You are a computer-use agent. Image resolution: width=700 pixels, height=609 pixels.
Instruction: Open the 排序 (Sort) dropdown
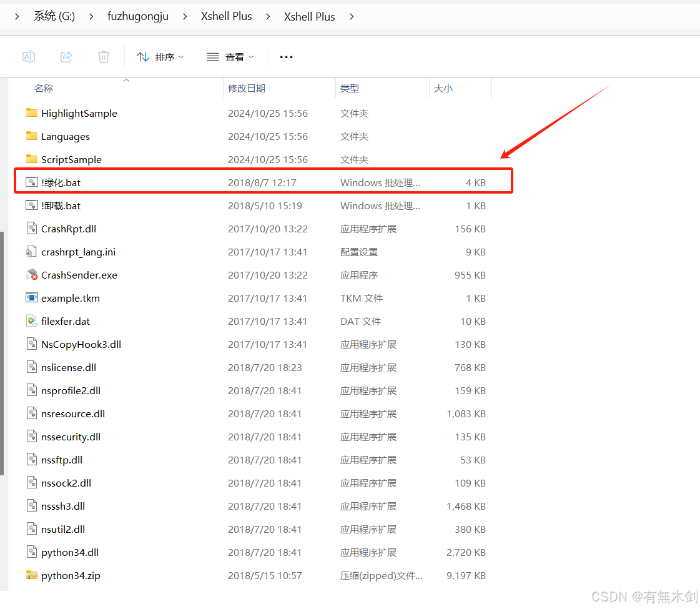[x=160, y=57]
